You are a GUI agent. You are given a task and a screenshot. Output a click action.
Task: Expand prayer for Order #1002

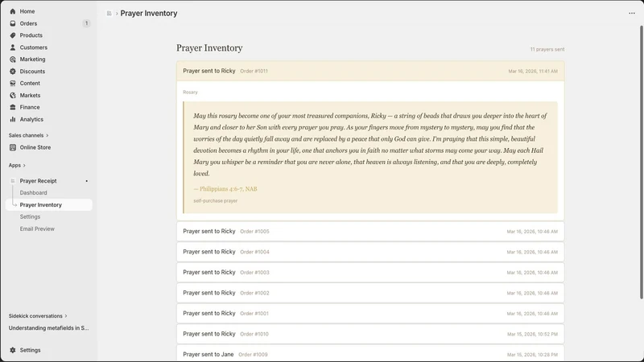(x=370, y=293)
